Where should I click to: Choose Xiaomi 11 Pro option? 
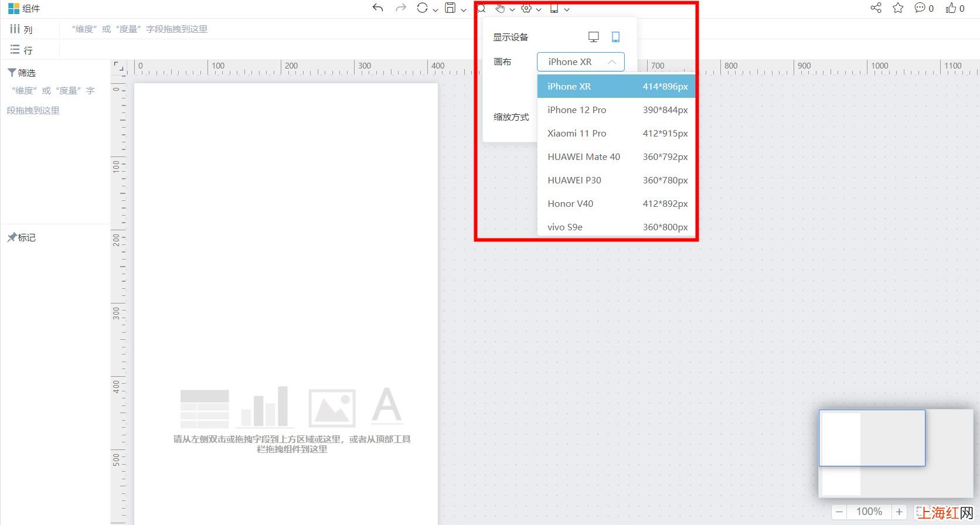coord(617,133)
